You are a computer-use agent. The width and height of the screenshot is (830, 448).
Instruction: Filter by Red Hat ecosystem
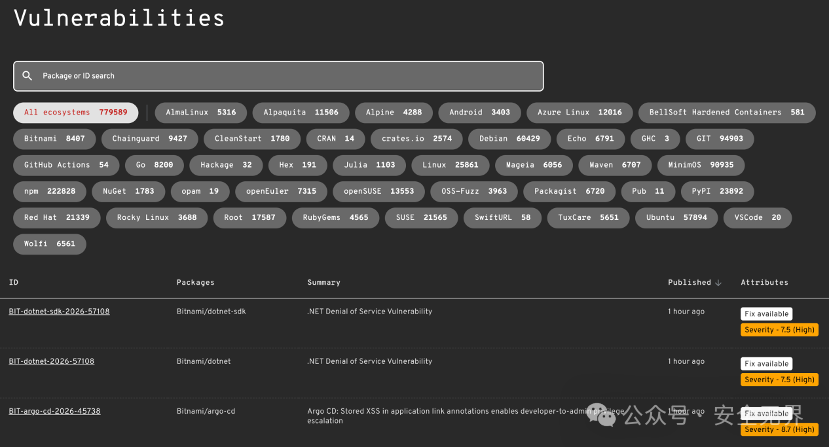pyautogui.click(x=57, y=218)
